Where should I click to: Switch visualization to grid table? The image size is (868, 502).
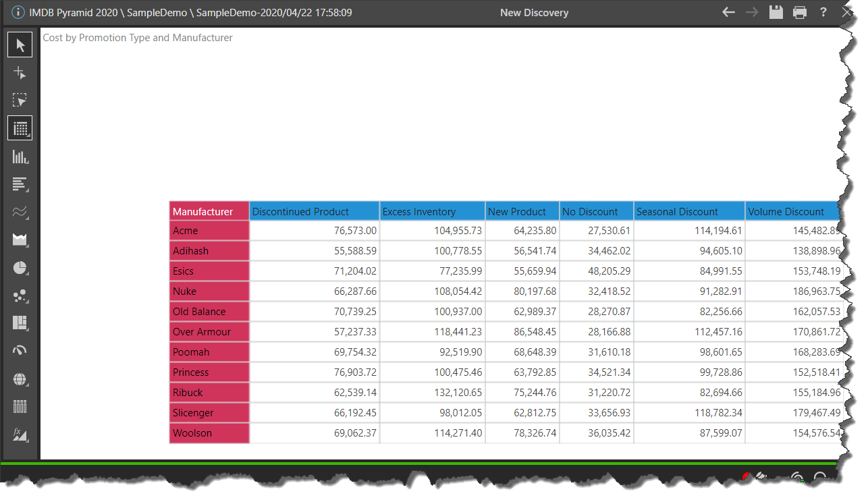tap(20, 128)
